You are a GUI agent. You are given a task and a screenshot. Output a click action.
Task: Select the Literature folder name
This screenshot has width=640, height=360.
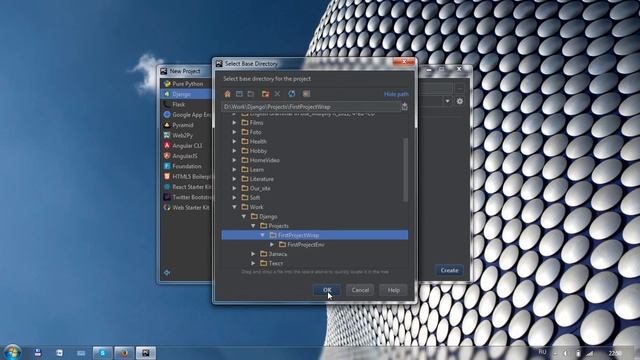[x=262, y=179]
